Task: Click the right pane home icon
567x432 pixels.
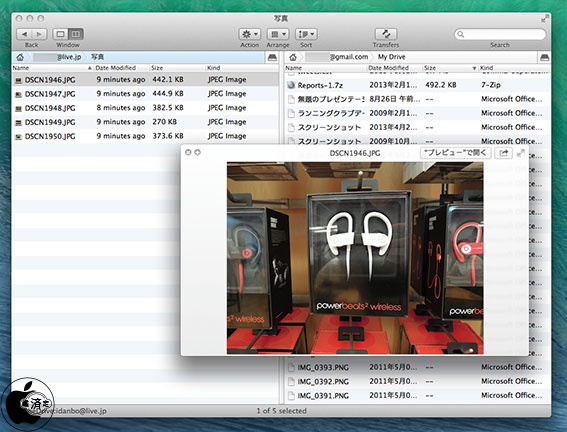Action: (x=293, y=57)
